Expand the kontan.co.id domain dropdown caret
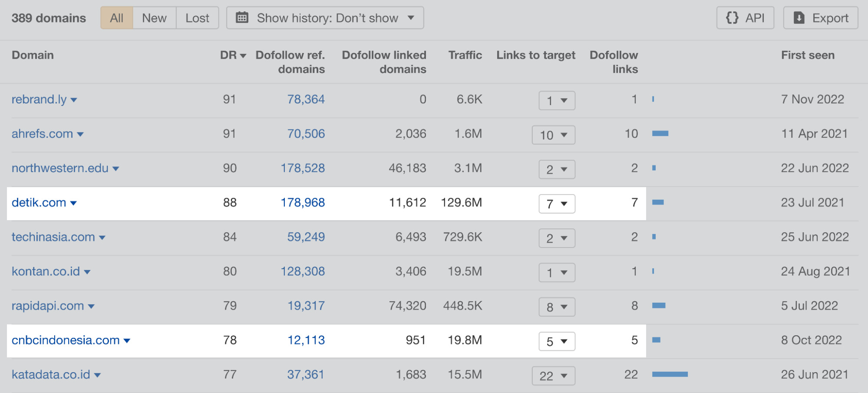 click(86, 272)
